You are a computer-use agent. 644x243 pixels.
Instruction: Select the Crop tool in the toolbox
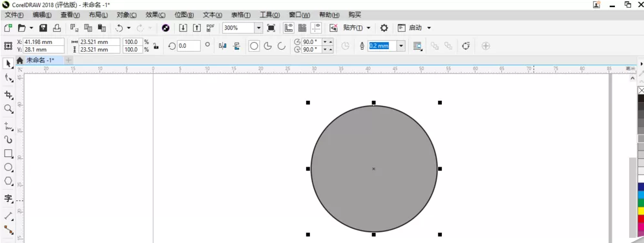8,95
